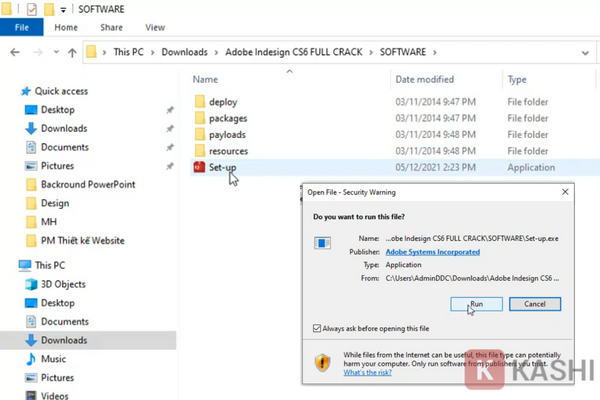Expand chevron after This PC in breadcrumb
The height and width of the screenshot is (400, 600).
click(x=152, y=52)
